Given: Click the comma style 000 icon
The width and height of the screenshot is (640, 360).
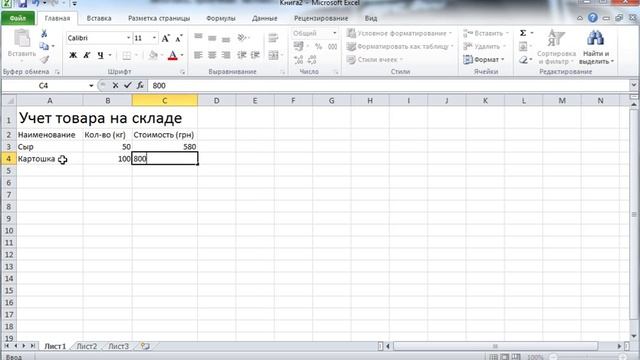Looking at the screenshot, I should coord(333,47).
